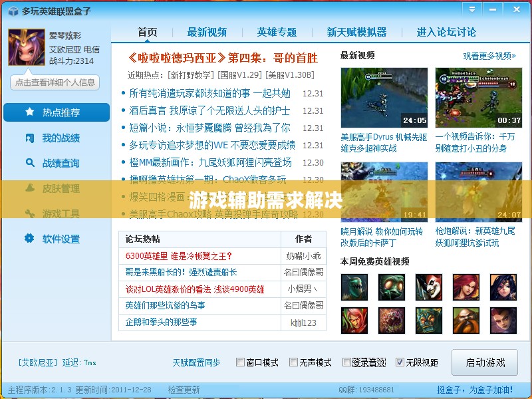
Task: Open the 最新视频 tab
Action: (207, 32)
